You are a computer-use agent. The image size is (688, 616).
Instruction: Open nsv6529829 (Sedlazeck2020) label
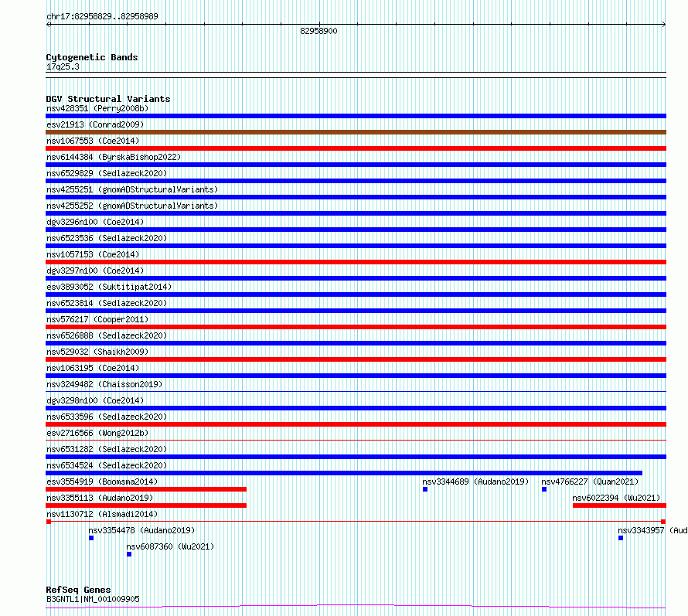(x=107, y=173)
